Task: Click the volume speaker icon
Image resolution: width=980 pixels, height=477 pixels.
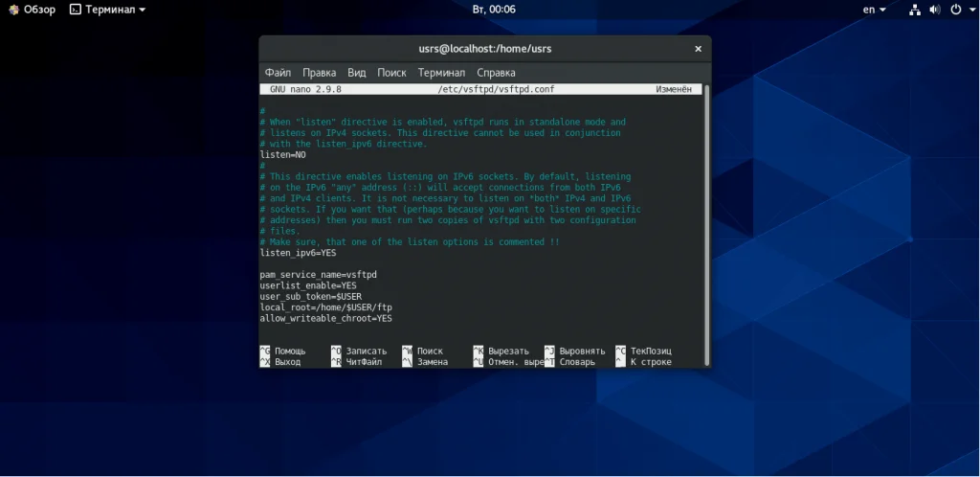Action: tap(934, 10)
